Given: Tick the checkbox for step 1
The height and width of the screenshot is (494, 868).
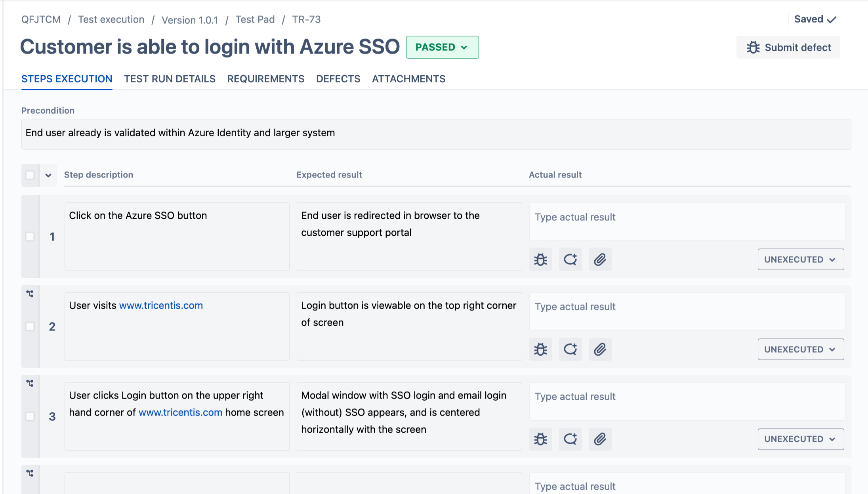Looking at the screenshot, I should (x=30, y=237).
